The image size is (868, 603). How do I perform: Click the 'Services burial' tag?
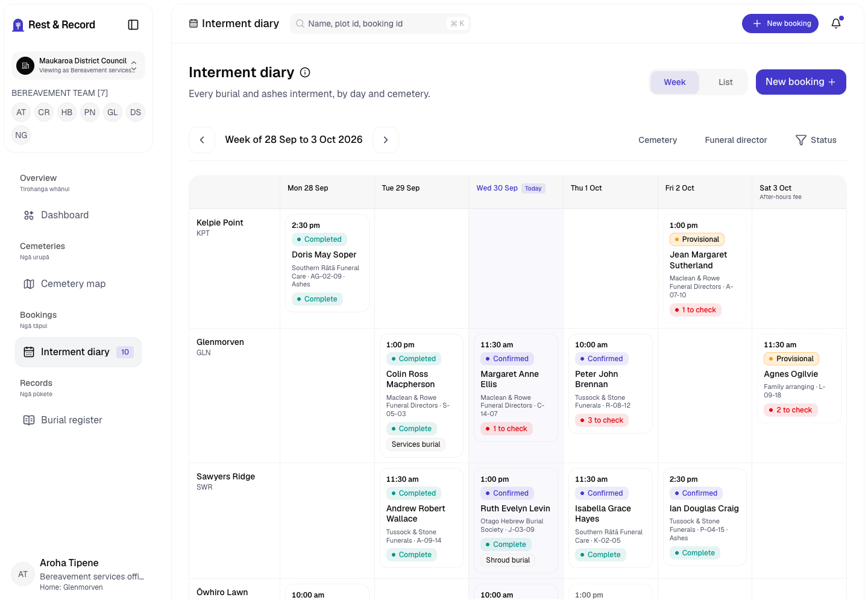[416, 444]
